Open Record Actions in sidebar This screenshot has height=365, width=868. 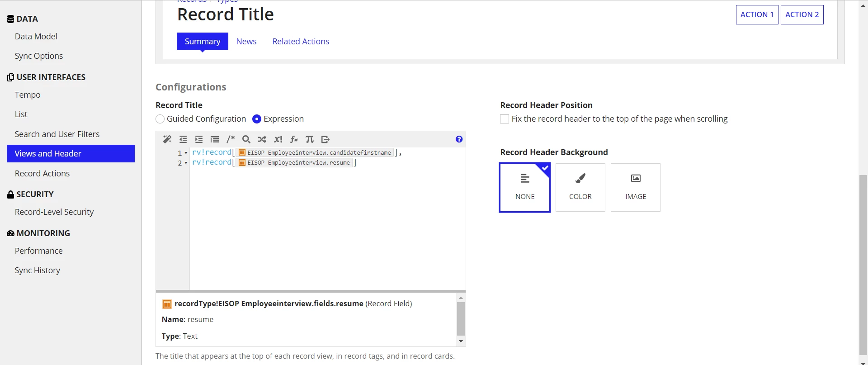tap(42, 174)
